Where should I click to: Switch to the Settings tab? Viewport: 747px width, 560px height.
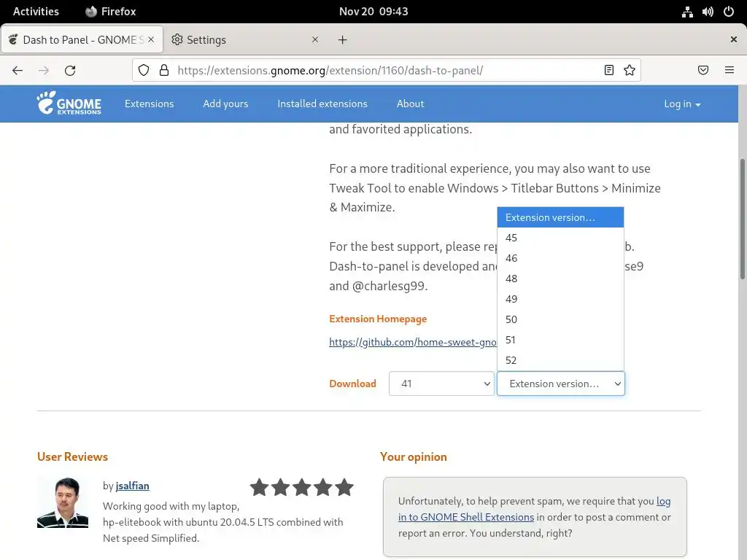[x=246, y=39]
